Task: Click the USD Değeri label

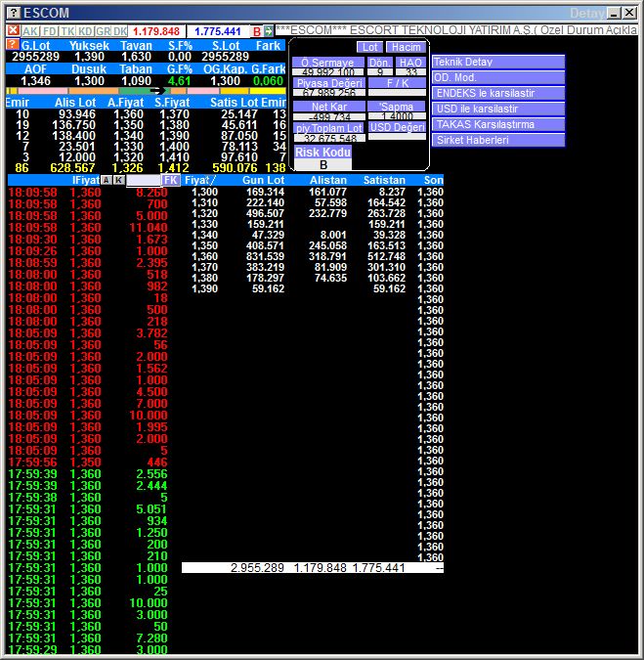Action: coord(397,127)
